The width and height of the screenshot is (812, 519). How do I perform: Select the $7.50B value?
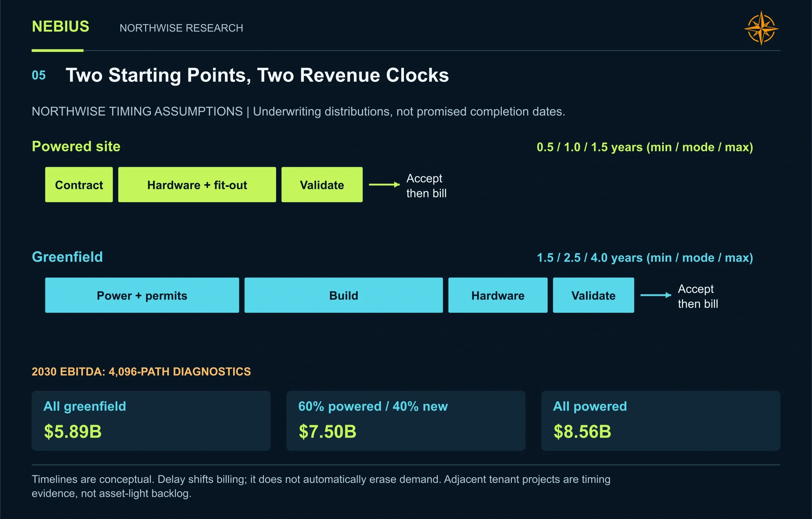tap(328, 431)
